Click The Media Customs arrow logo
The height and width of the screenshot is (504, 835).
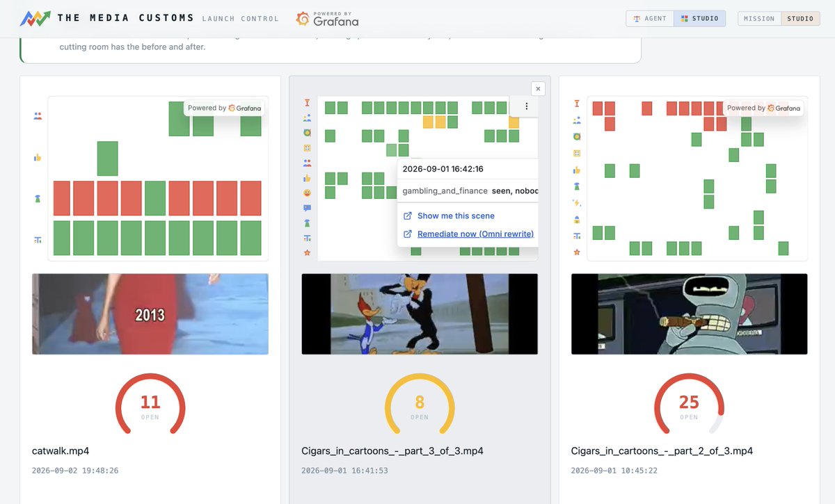34,19
